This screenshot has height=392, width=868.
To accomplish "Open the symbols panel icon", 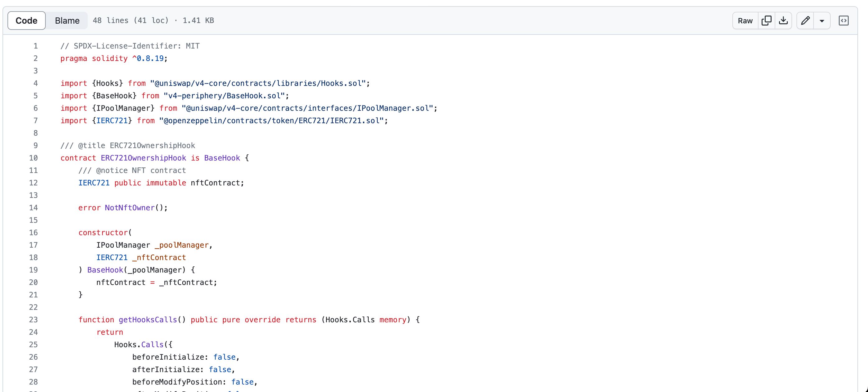I will click(x=843, y=21).
